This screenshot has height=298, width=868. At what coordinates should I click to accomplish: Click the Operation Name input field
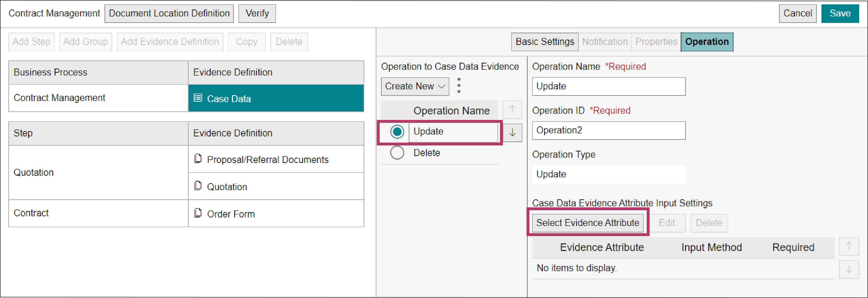click(608, 87)
